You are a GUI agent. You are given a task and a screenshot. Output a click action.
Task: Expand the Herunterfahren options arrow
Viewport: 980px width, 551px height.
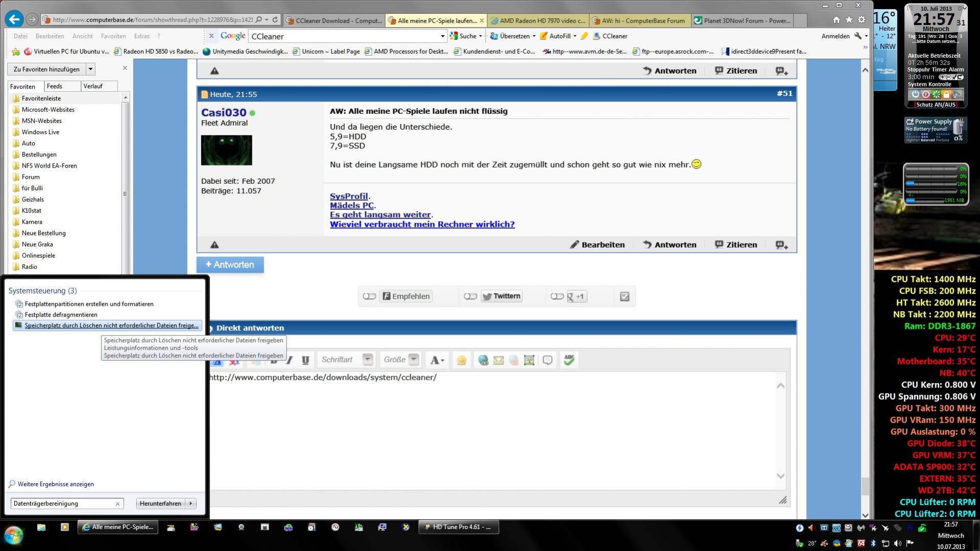[x=191, y=504]
